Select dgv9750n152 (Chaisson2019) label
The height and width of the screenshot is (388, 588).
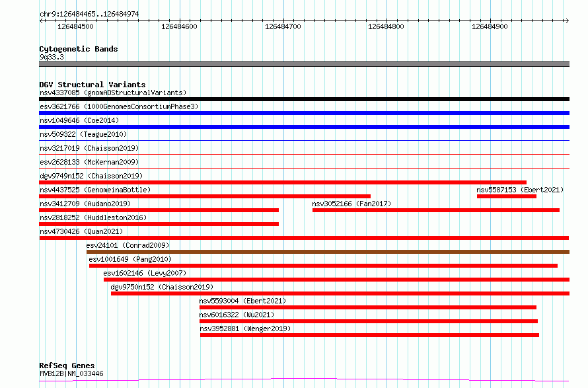tap(162, 287)
